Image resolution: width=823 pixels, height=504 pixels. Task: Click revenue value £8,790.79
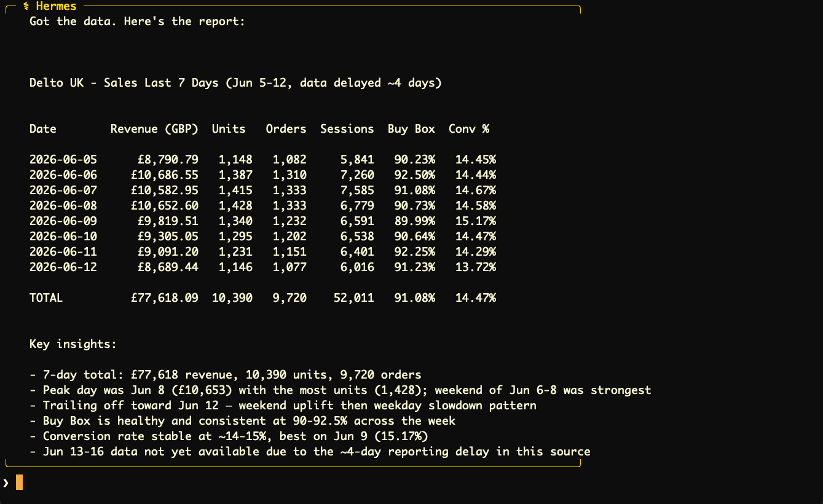click(168, 160)
